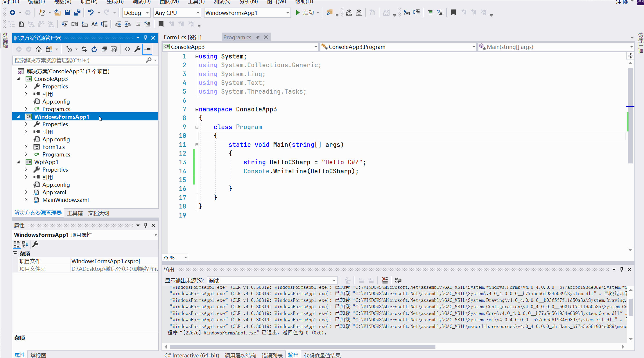Open the error list tab at bottom
This screenshot has width=644, height=358.
click(272, 355)
